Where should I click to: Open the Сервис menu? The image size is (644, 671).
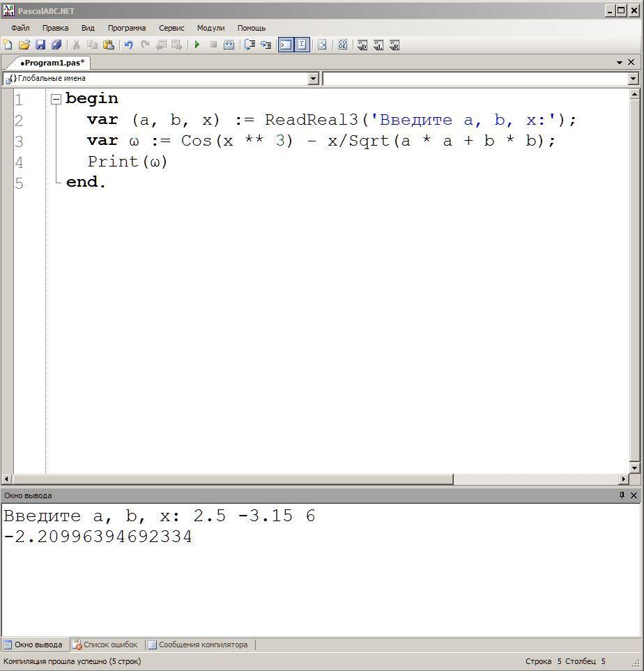pyautogui.click(x=171, y=28)
